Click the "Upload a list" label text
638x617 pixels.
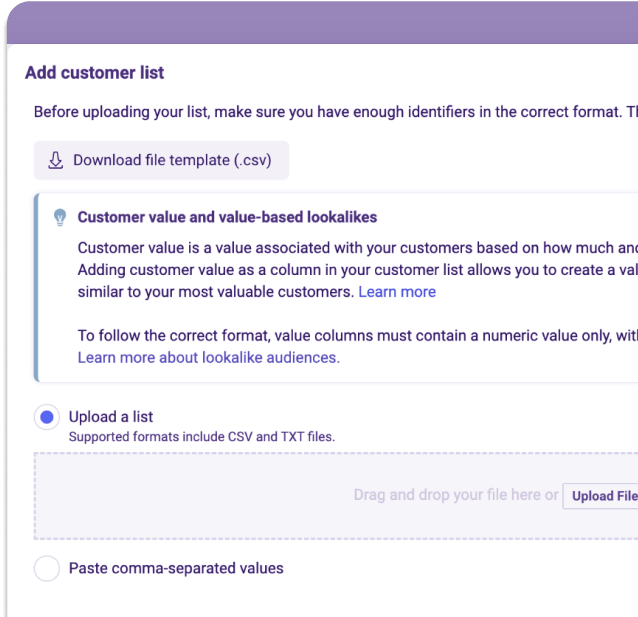[x=110, y=417]
